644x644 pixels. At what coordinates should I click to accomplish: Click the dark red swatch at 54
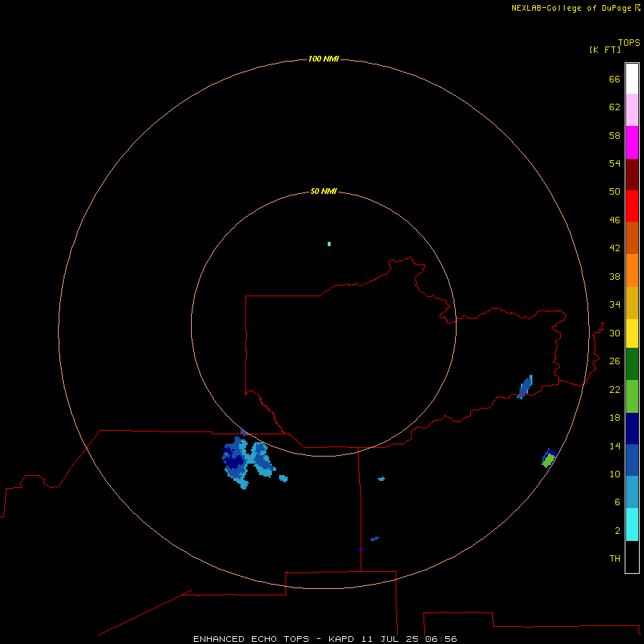(632, 174)
